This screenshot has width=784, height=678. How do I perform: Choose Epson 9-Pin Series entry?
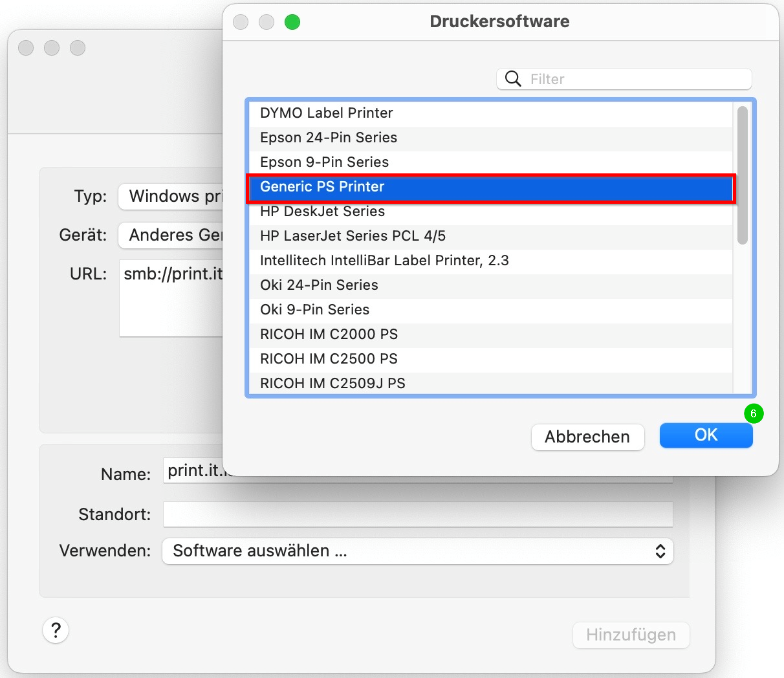[324, 162]
